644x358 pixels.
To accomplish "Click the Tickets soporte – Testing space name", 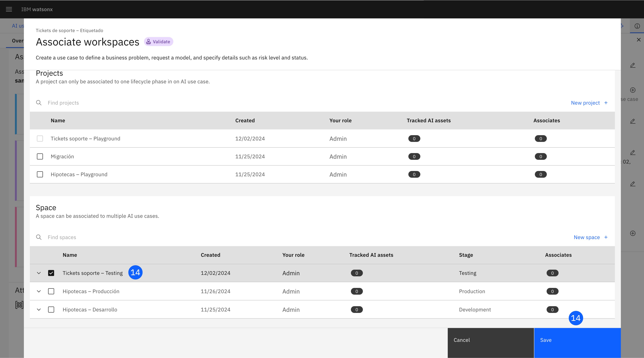I will coord(93,273).
